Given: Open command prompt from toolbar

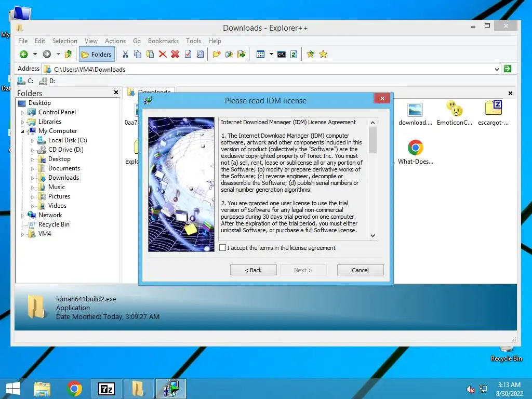Looking at the screenshot, I should click(x=281, y=54).
